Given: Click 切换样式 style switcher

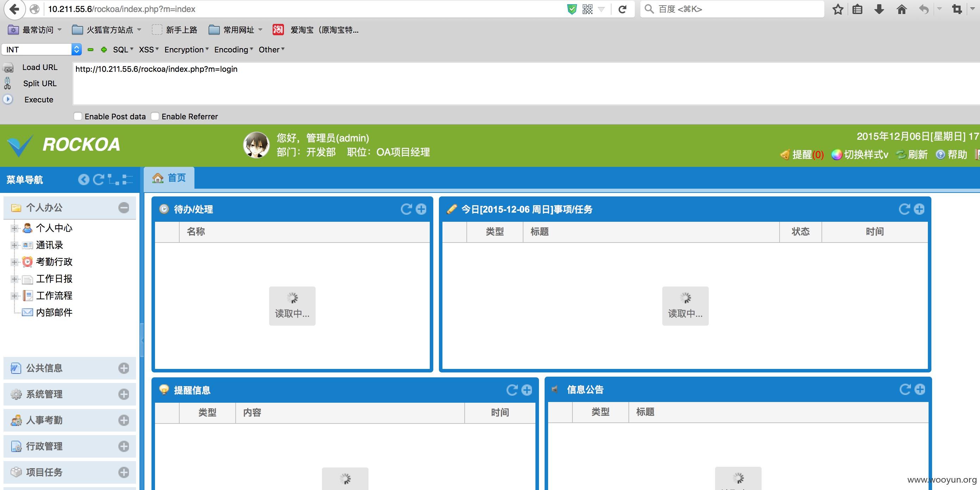Looking at the screenshot, I should coord(860,154).
